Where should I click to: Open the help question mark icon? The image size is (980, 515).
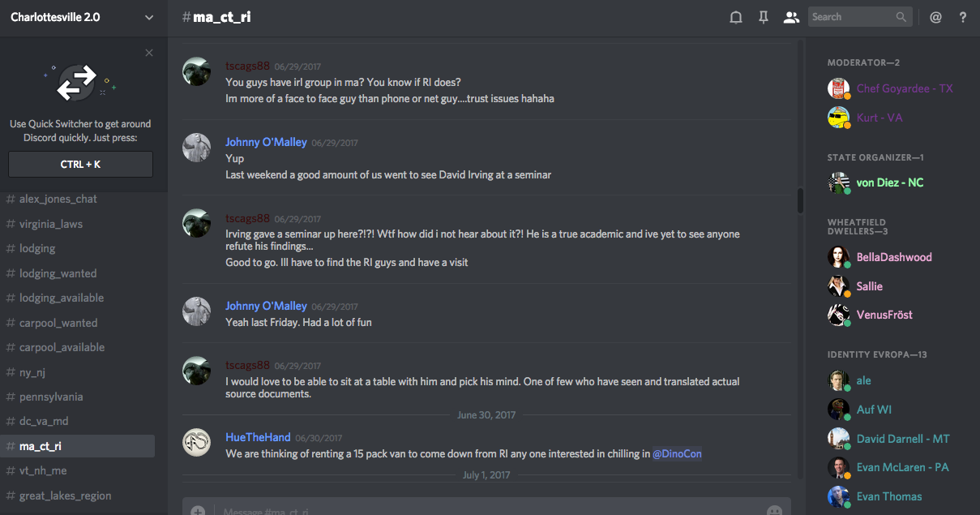963,17
